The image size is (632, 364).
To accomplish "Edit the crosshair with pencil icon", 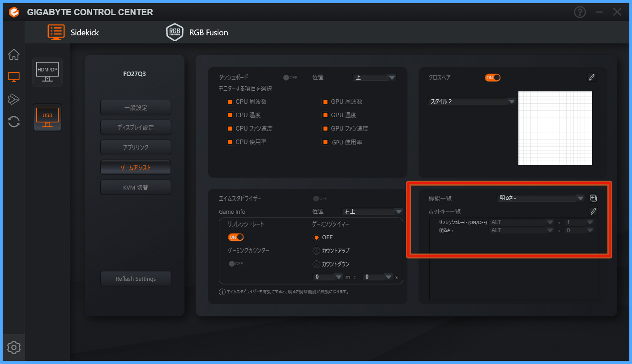I will click(x=592, y=77).
